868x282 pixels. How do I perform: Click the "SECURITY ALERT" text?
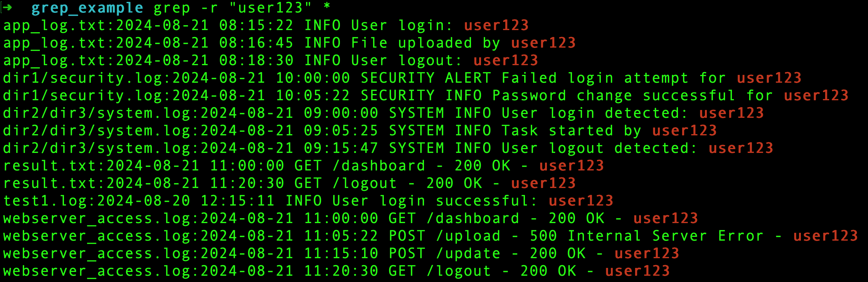[x=426, y=78]
